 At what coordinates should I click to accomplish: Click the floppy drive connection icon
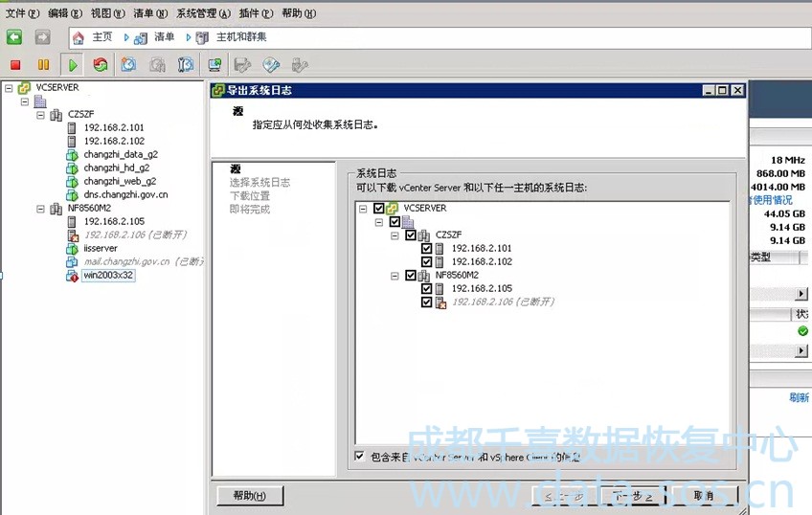(242, 65)
